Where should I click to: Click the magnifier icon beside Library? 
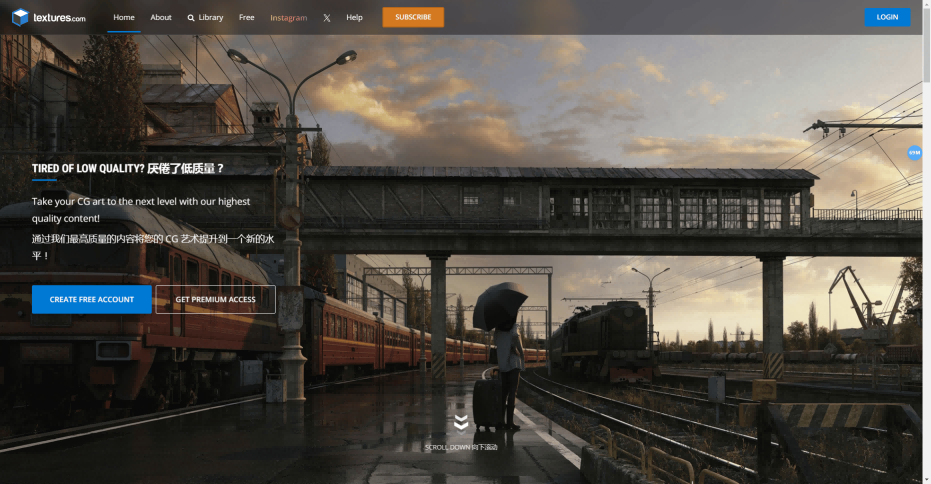[x=191, y=18]
